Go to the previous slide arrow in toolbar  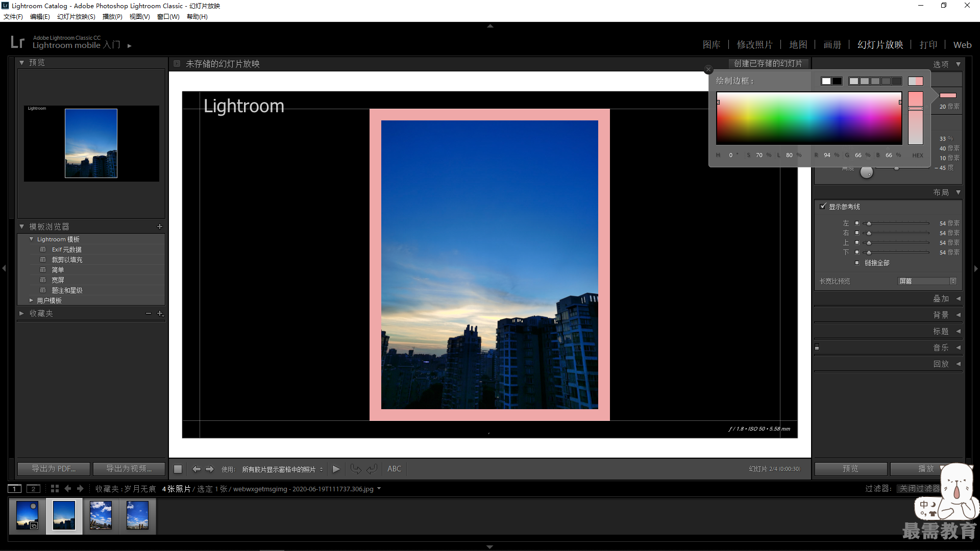tap(196, 469)
